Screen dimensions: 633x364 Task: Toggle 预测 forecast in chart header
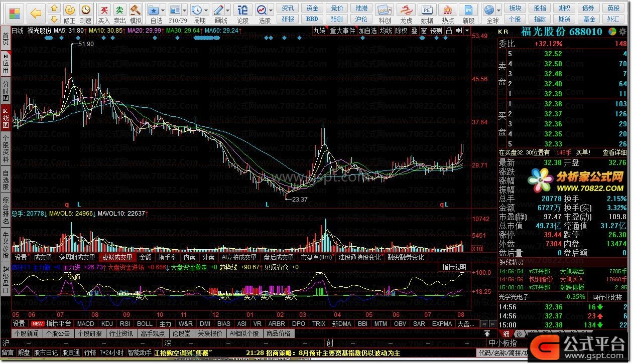click(x=436, y=31)
